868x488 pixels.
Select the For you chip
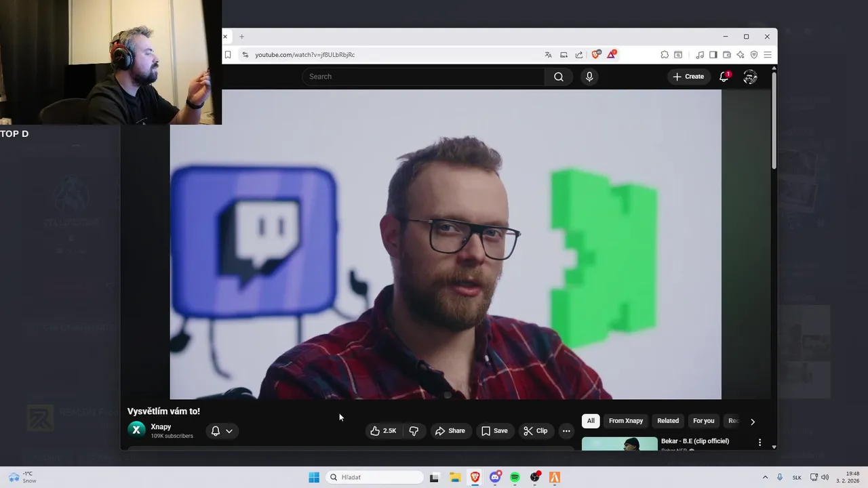click(703, 421)
